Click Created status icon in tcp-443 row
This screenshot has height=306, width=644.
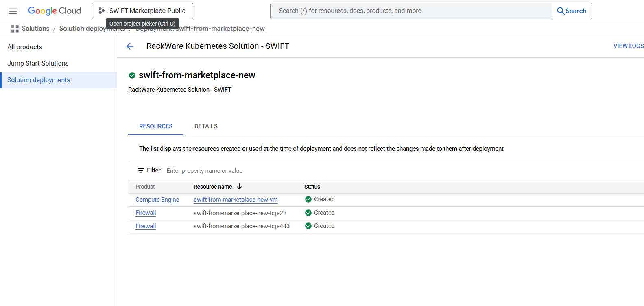pos(308,226)
